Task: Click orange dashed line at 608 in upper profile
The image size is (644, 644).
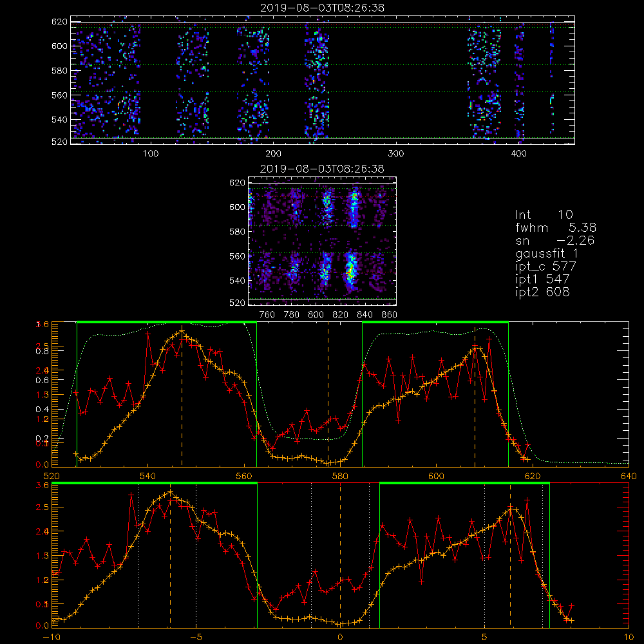Action: tap(475, 395)
